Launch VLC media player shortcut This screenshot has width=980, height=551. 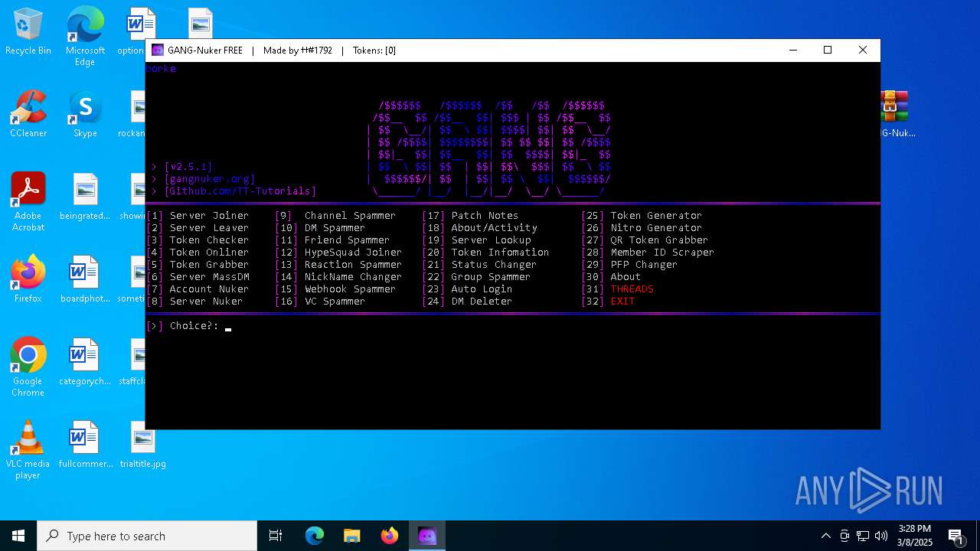point(28,450)
